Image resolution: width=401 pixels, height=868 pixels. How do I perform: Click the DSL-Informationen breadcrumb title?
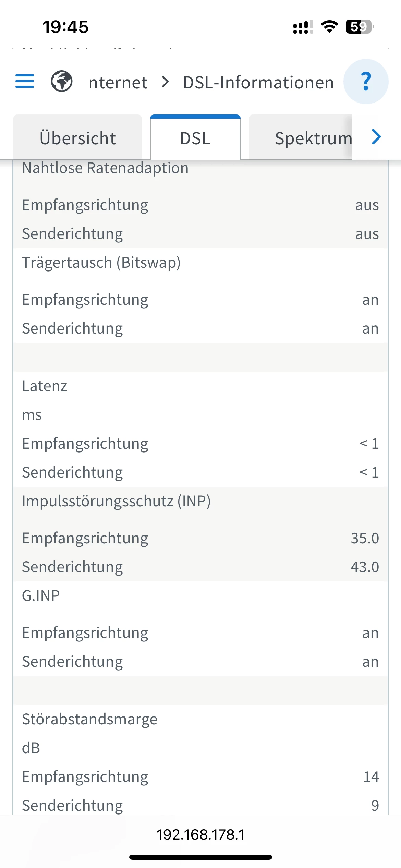coord(258,83)
